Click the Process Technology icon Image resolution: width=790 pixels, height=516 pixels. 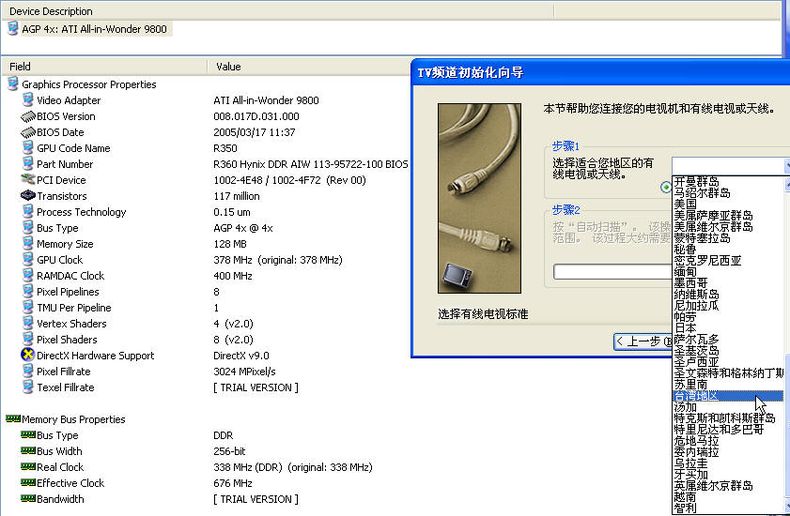click(28, 212)
